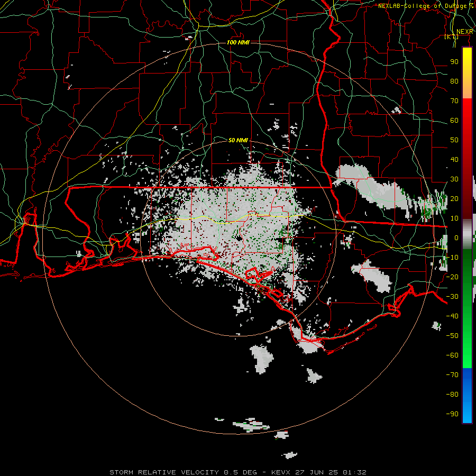Click the -10 knot scale label
The image size is (476, 476).
(x=452, y=258)
